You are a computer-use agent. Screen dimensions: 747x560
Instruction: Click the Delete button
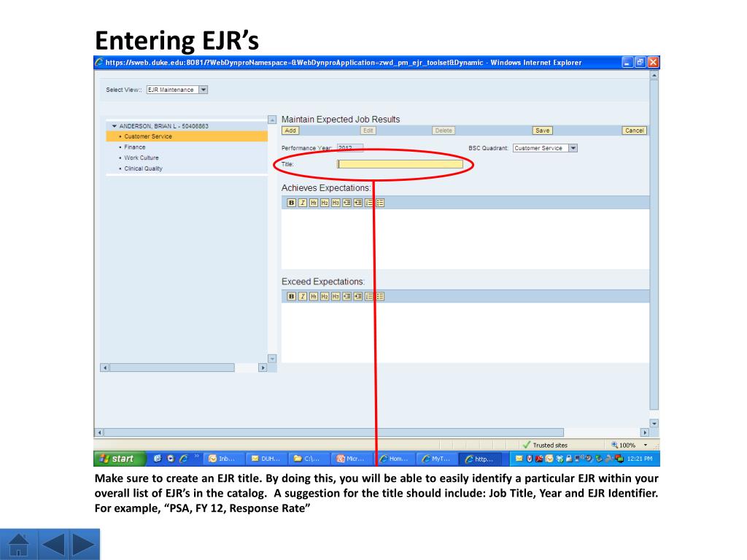[443, 131]
